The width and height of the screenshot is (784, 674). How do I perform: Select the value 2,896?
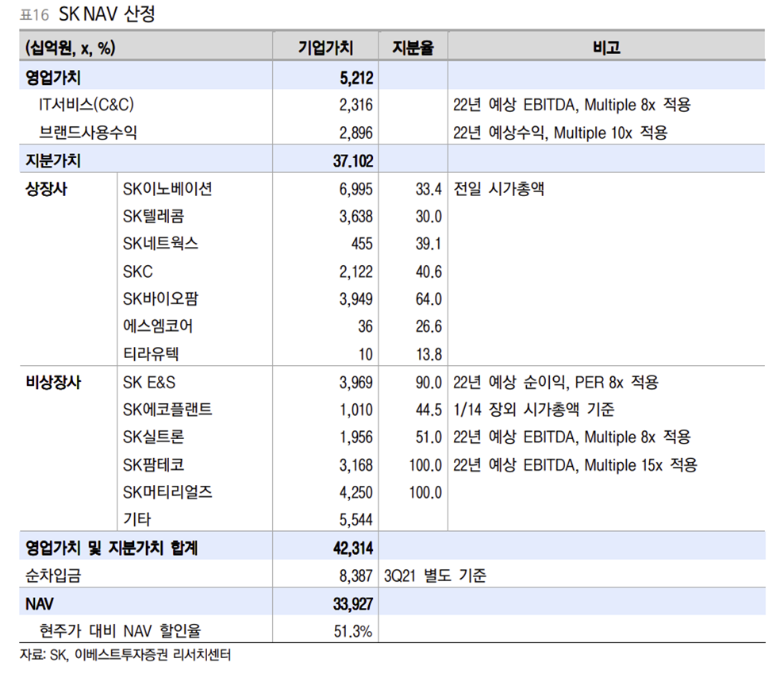click(x=356, y=133)
